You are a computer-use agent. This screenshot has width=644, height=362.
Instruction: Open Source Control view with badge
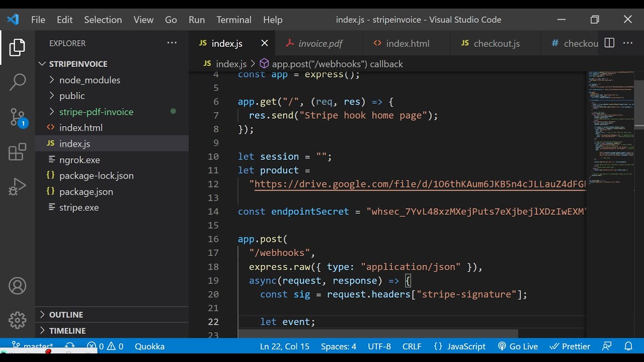(17, 117)
